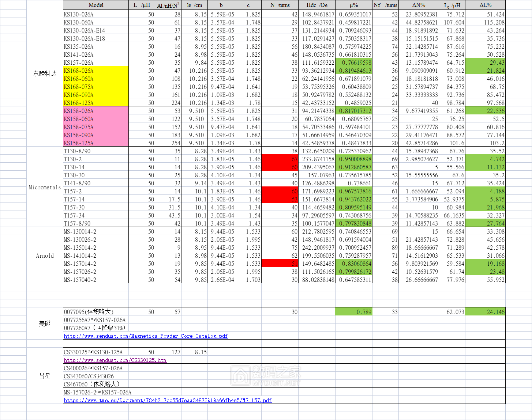Screen dimensions: 532x420
Task: Click the red cell in the T130-2 row
Action: pyautogui.click(x=280, y=159)
